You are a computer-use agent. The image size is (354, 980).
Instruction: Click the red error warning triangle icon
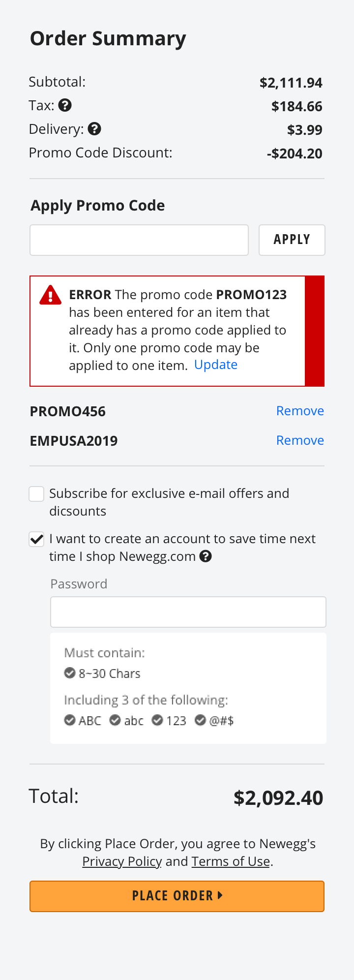click(x=50, y=295)
